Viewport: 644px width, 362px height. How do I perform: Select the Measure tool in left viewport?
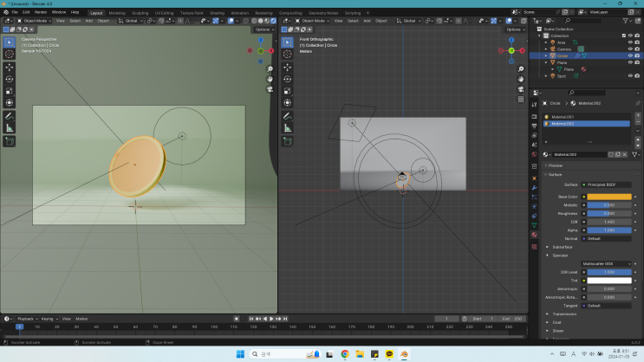(x=10, y=127)
